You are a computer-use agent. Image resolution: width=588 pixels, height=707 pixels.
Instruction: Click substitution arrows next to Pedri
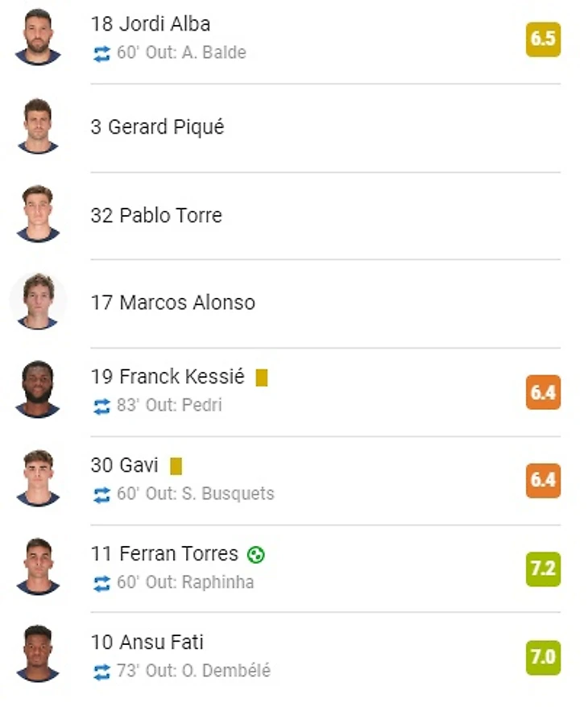click(101, 406)
